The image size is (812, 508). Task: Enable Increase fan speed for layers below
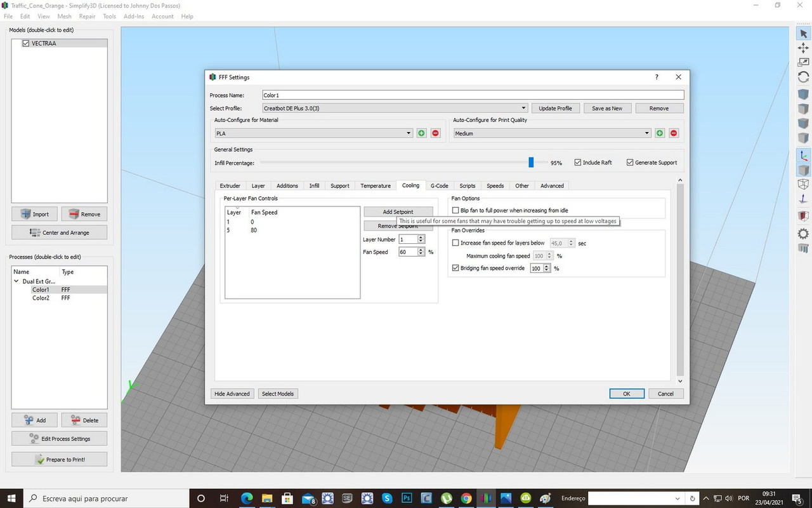[455, 243]
